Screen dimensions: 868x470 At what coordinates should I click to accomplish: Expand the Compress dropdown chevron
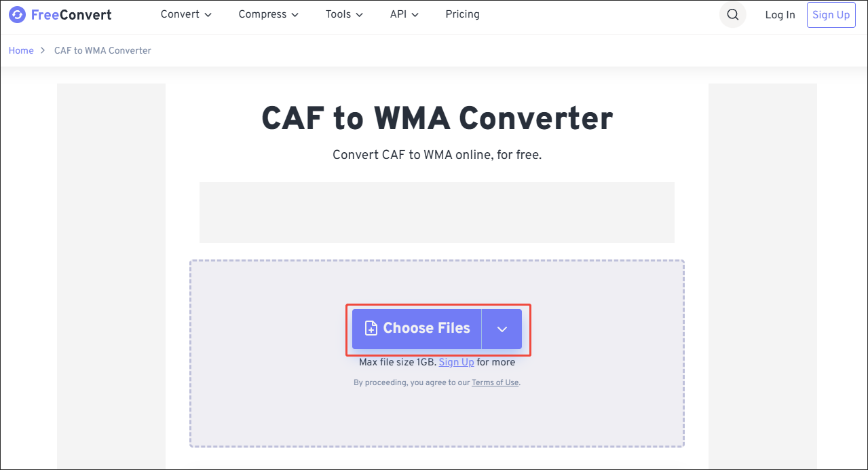pyautogui.click(x=295, y=14)
